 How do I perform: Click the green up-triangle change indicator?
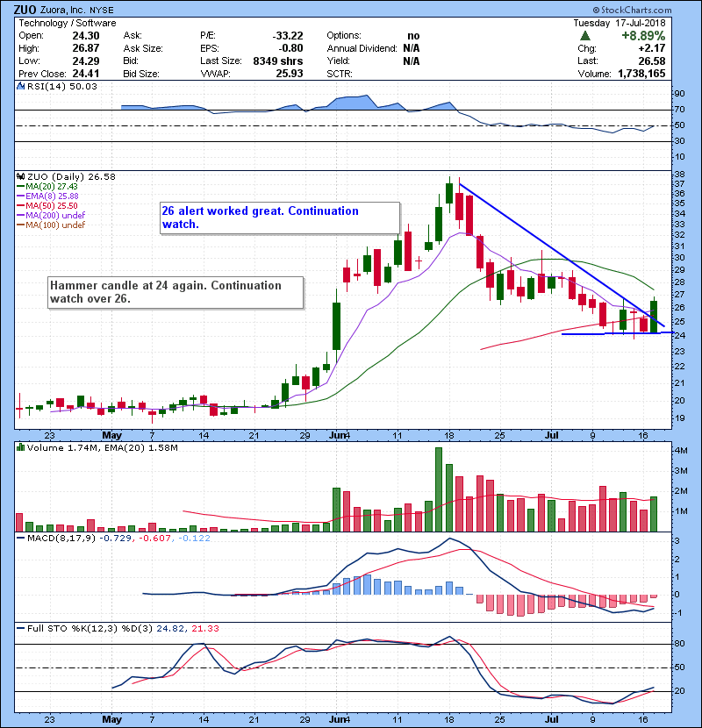(585, 35)
